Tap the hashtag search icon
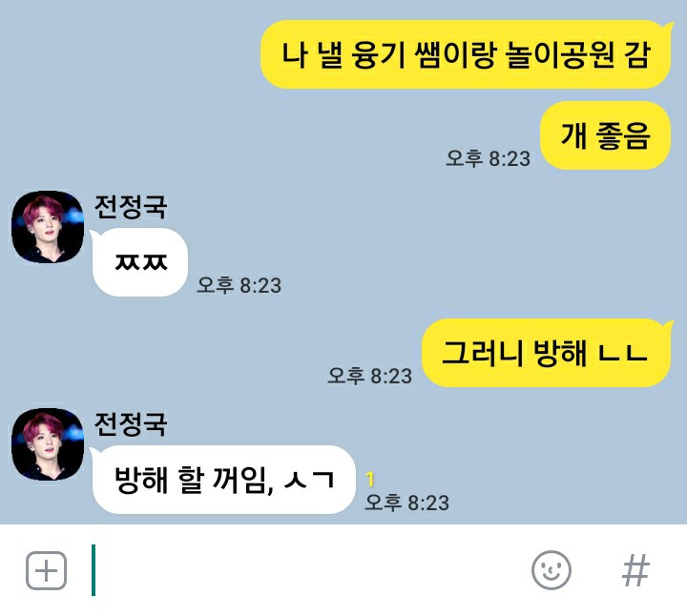 click(635, 570)
